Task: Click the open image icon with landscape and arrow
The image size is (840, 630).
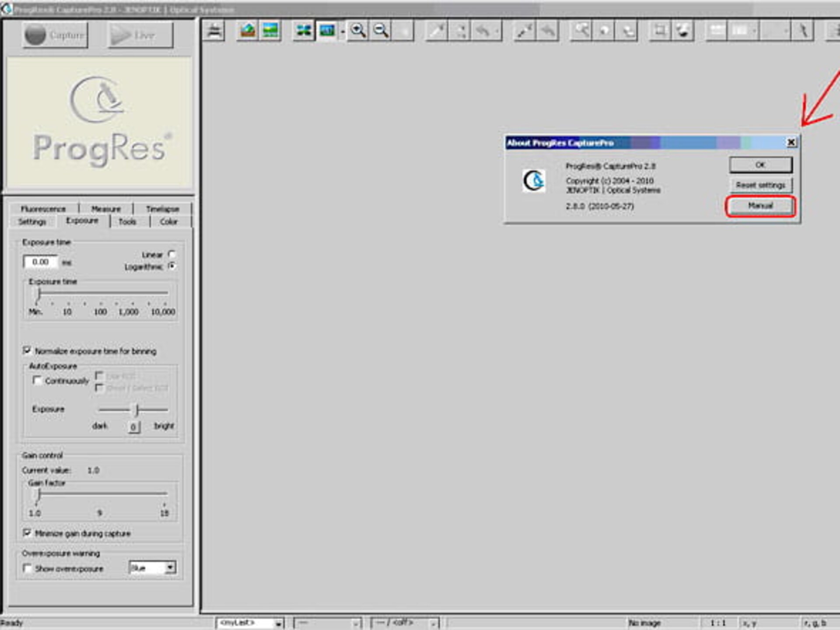Action: tap(248, 31)
